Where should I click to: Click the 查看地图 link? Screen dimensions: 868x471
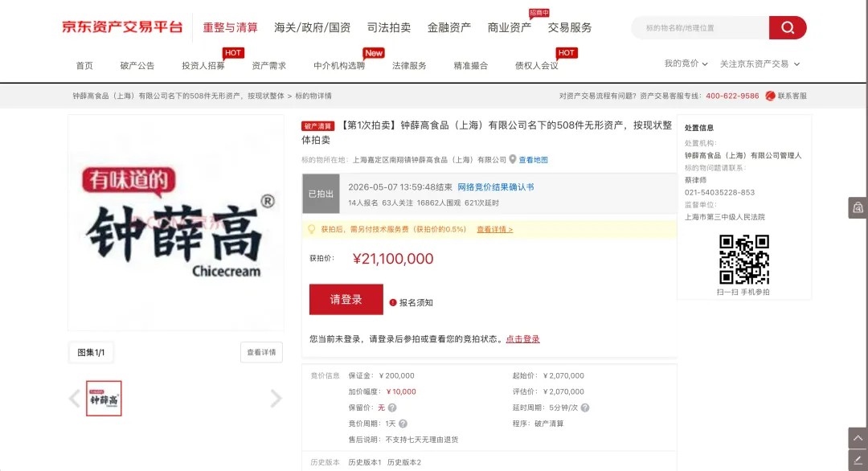533,160
